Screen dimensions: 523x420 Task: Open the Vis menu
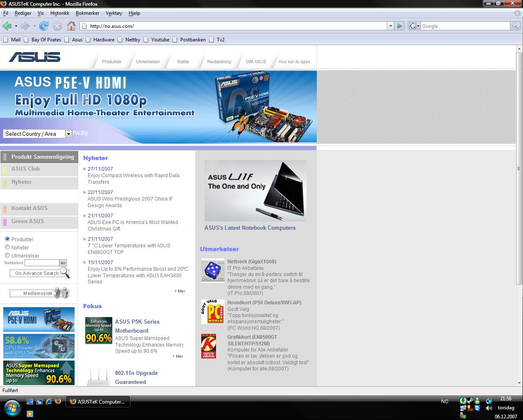click(x=41, y=13)
